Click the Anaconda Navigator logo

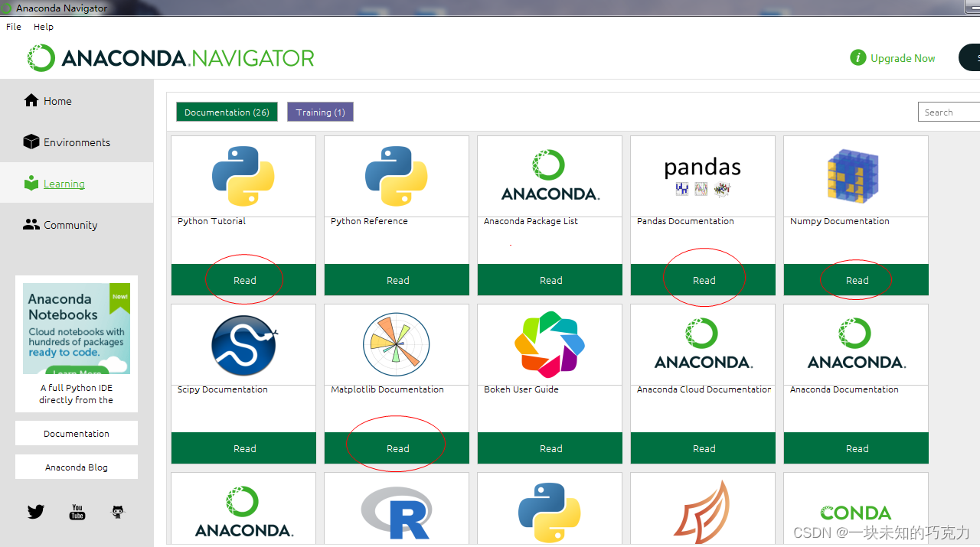tap(171, 58)
